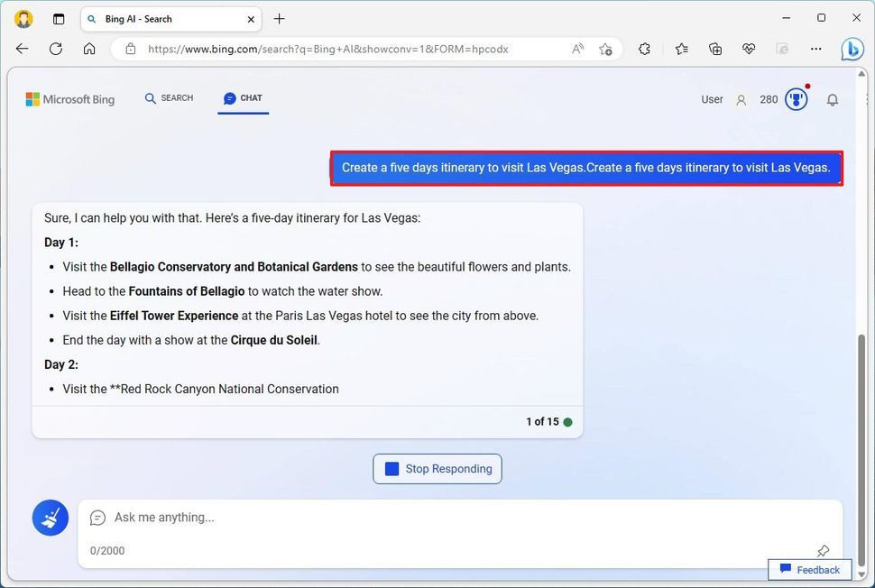The image size is (875, 588).
Task: Start a new topic with the broom icon
Action: coord(50,517)
